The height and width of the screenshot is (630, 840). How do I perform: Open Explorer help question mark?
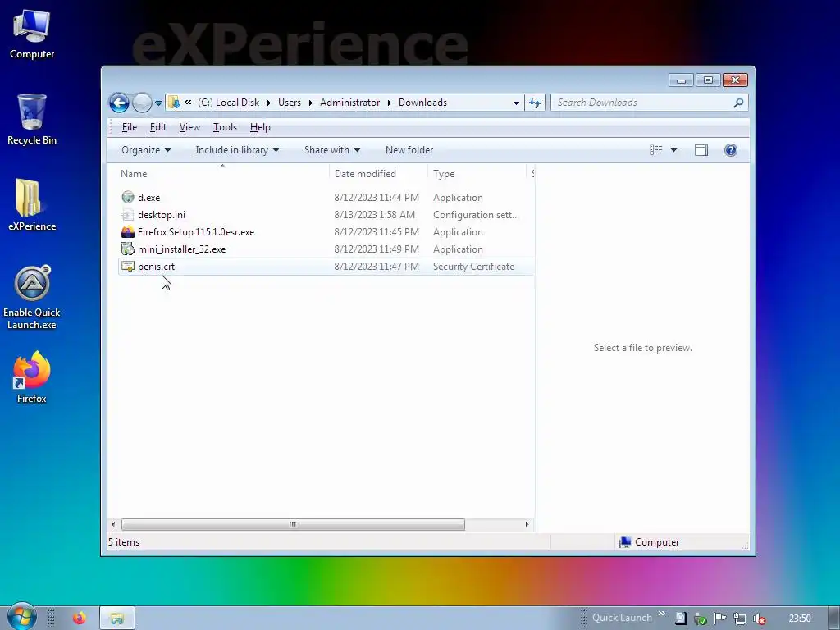pos(731,150)
